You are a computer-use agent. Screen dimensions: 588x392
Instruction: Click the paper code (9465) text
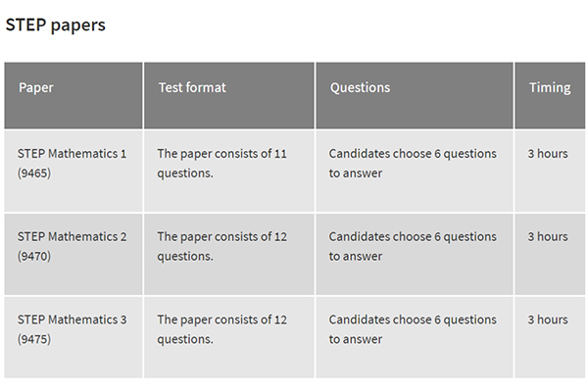coord(34,173)
